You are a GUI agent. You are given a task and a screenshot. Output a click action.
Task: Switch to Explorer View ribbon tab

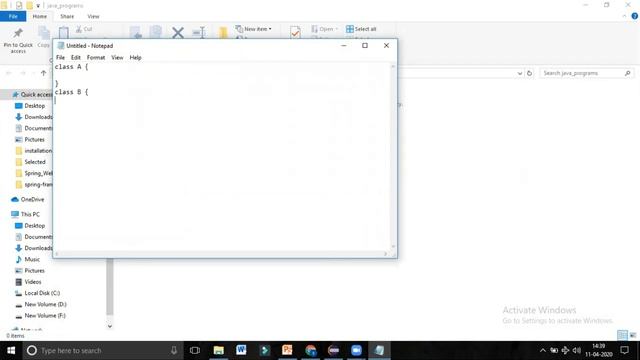[93, 16]
